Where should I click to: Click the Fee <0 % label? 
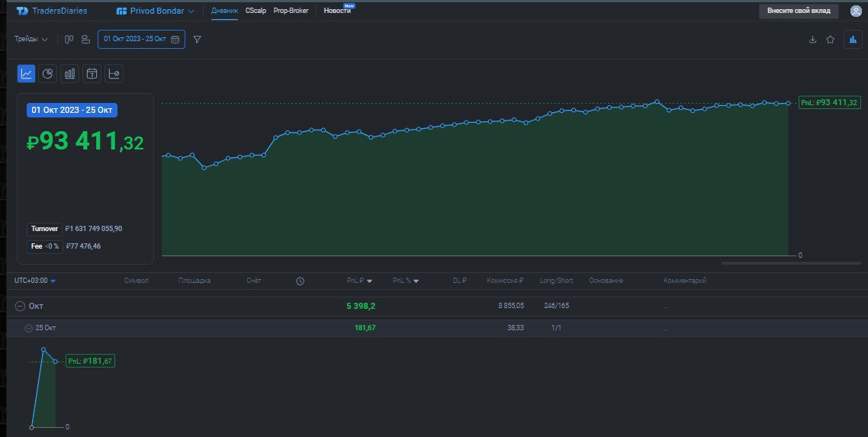pos(44,246)
